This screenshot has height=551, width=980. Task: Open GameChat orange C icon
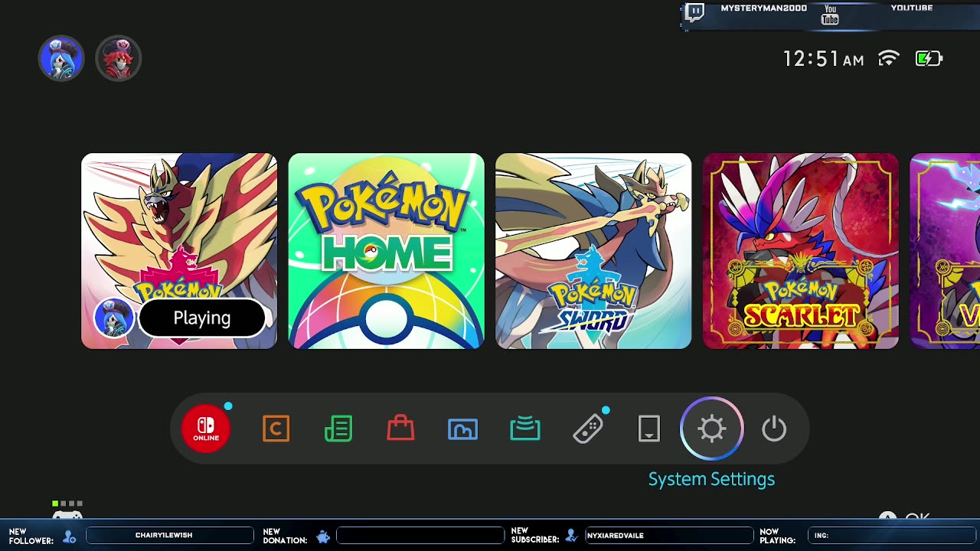pyautogui.click(x=276, y=429)
